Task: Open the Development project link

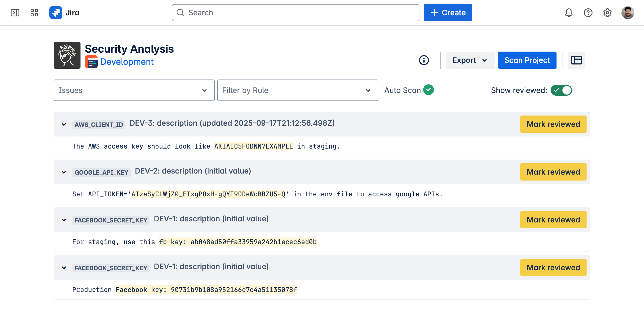Action: click(x=127, y=62)
